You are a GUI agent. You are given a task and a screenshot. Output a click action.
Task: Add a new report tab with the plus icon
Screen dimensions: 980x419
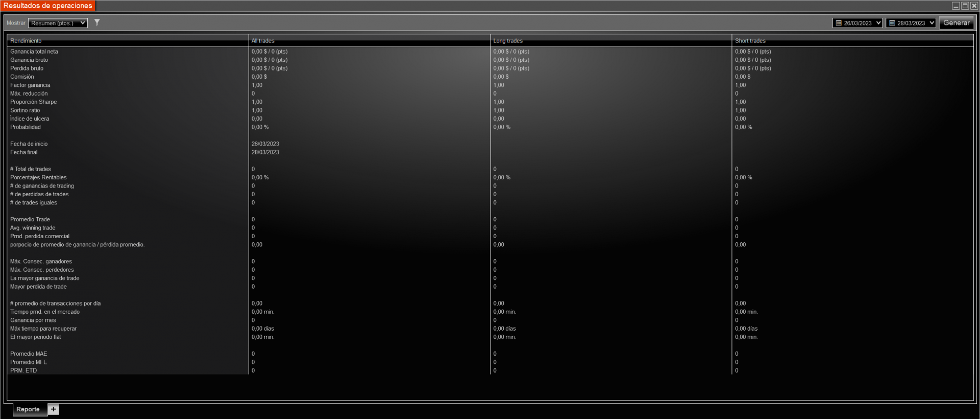54,409
